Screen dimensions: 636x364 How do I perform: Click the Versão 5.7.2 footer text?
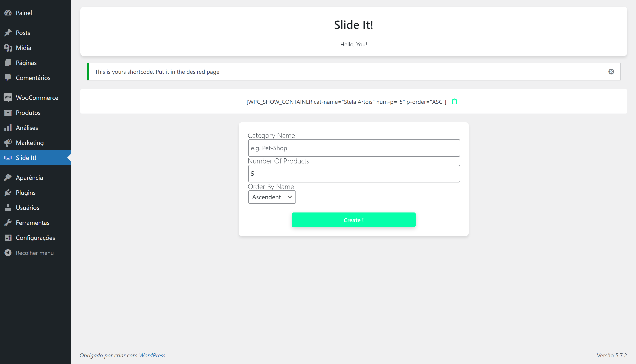click(612, 355)
